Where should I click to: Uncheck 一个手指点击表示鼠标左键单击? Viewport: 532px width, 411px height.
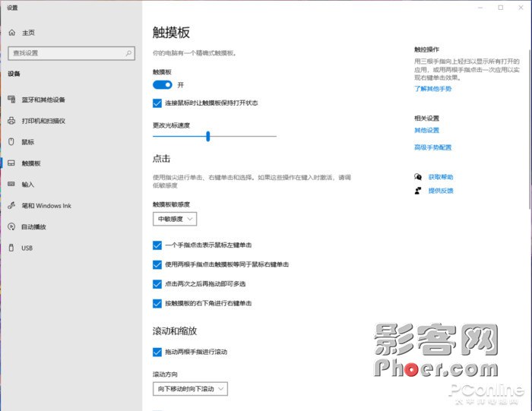157,245
